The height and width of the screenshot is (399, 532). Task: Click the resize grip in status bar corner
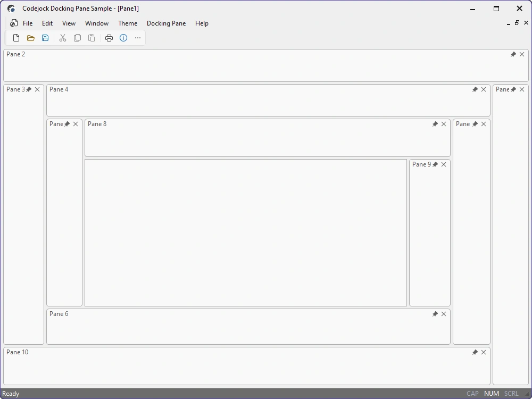coord(528,394)
